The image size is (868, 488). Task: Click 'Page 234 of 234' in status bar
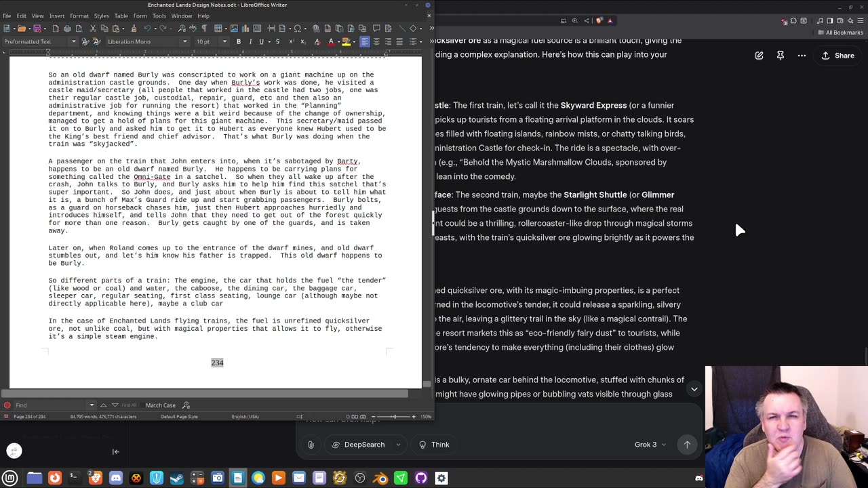tap(29, 417)
